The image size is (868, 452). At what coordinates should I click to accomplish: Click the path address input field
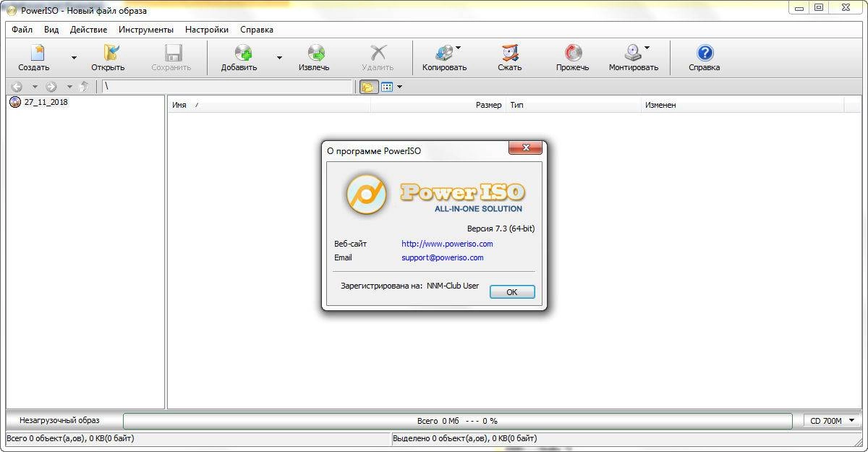[x=226, y=87]
